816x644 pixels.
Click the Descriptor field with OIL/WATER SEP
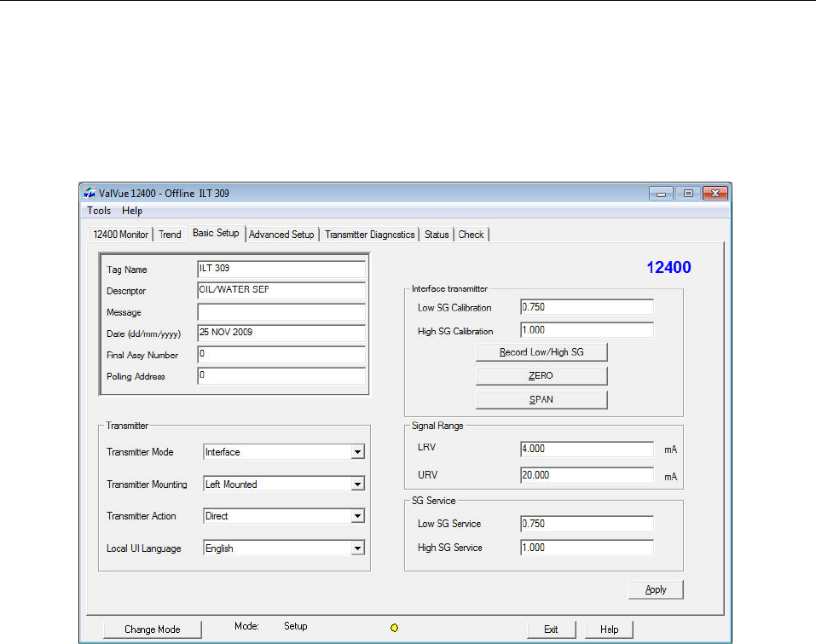(x=281, y=291)
